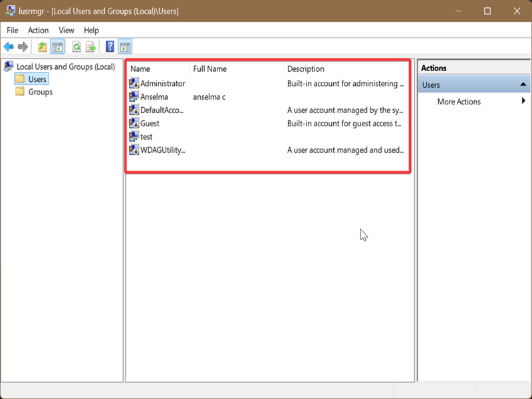Click the Back arrow toolbar icon

9,47
